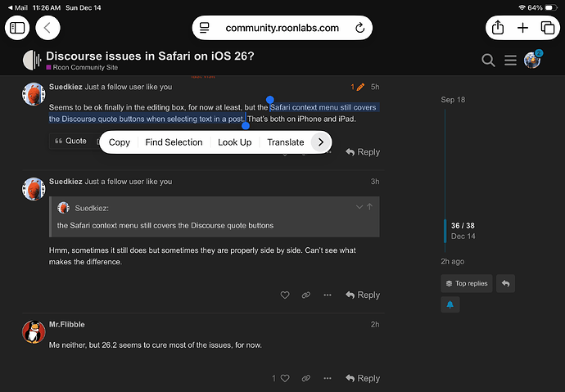Viewport: 565px width, 392px height.
Task: Show more context menu options chevron
Action: click(321, 142)
